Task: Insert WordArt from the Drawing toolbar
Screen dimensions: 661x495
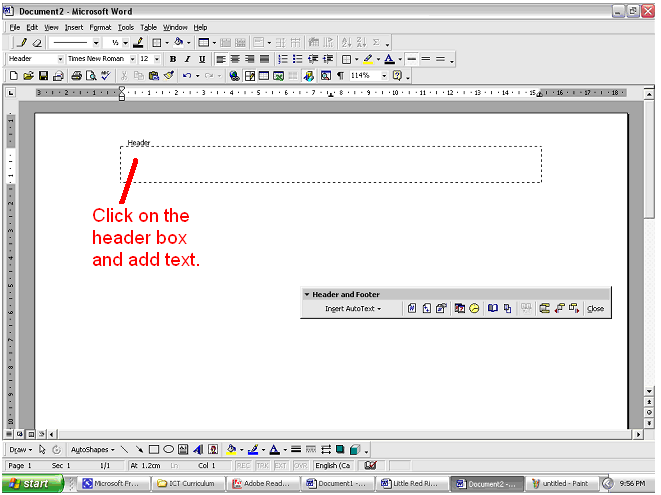Action: 198,450
